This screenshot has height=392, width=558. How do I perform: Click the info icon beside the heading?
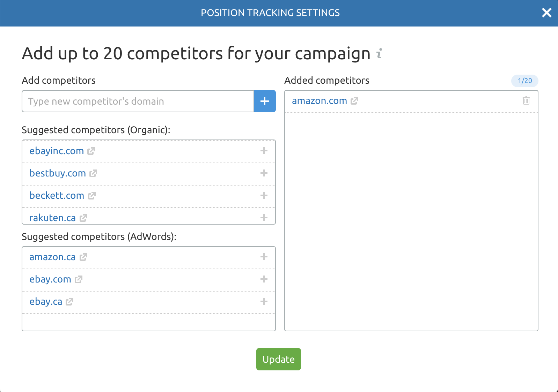click(380, 53)
